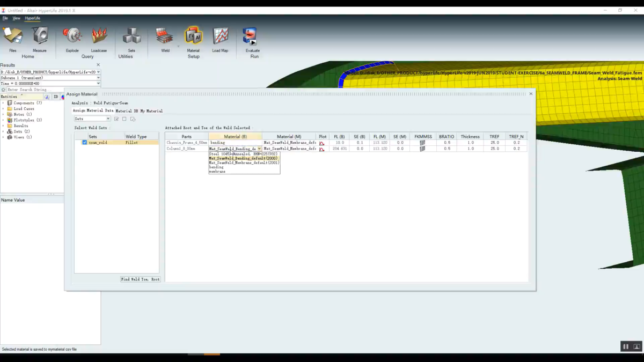Click the Entities column header

click(21, 97)
